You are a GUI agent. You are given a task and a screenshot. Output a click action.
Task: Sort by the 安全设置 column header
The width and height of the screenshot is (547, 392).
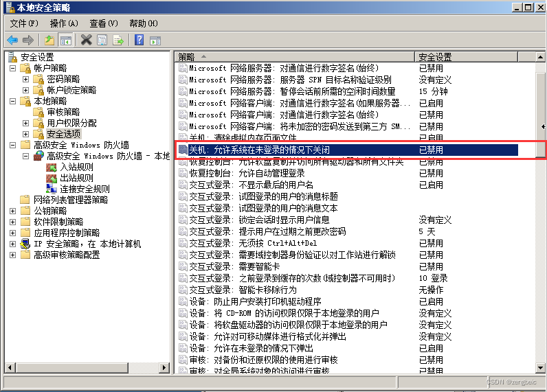[x=466, y=56]
